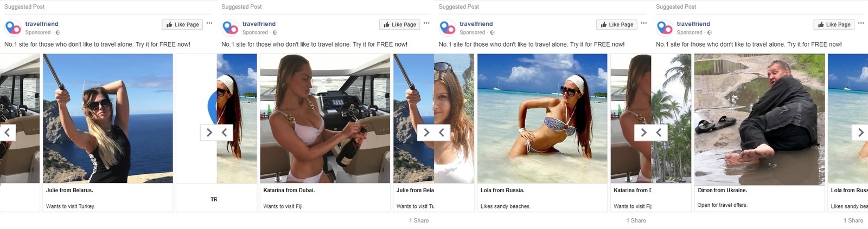868x229 pixels.
Task: Click globe audience icon on first post
Action: (58, 32)
